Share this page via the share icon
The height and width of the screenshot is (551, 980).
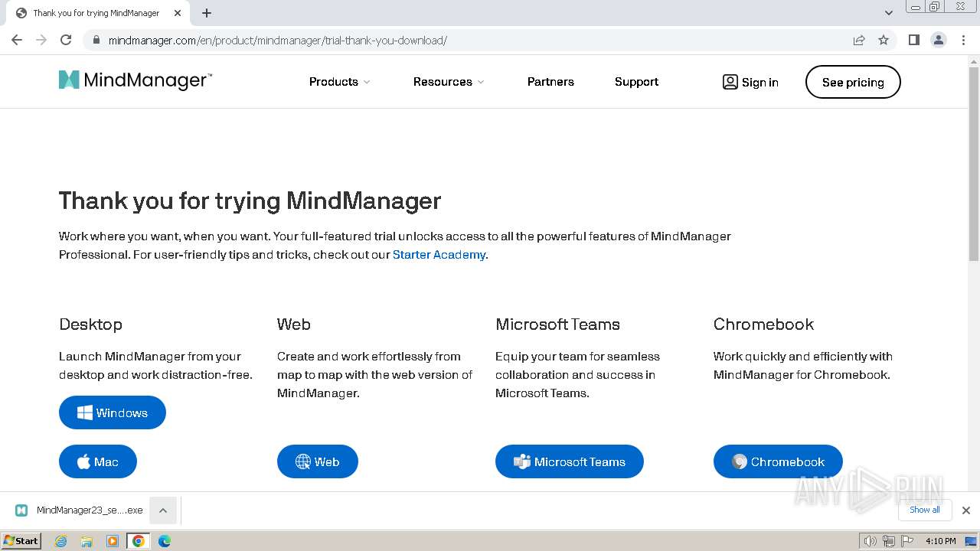click(x=859, y=40)
